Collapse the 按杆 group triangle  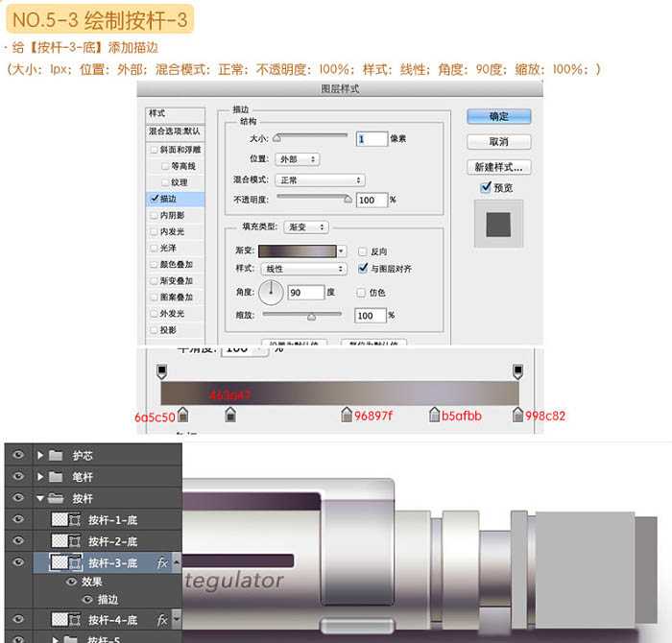click(x=40, y=498)
